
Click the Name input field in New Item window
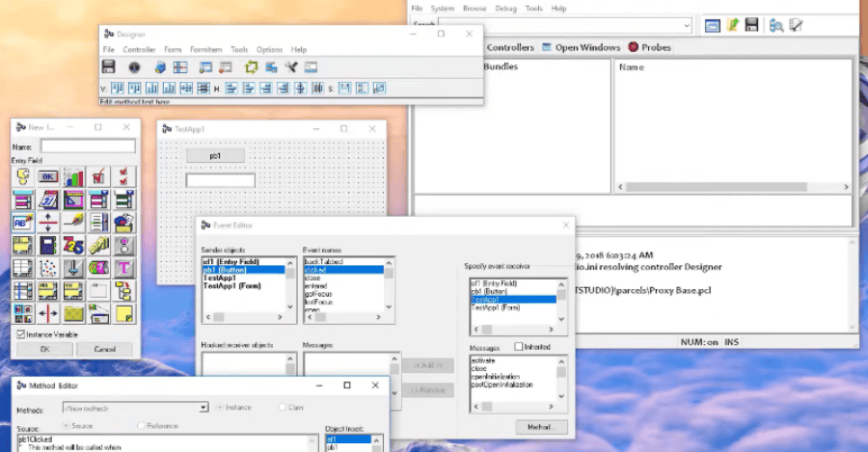88,146
